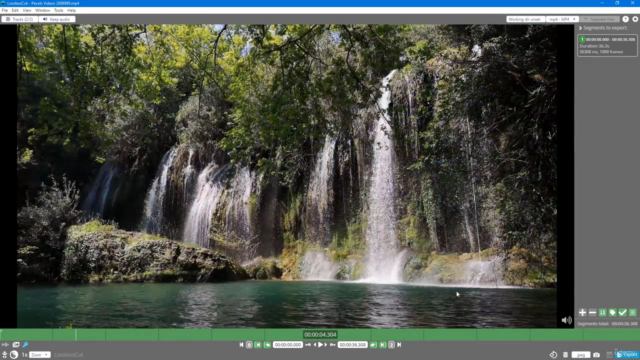Click the start segment number badge
The image size is (640, 360).
click(249, 345)
